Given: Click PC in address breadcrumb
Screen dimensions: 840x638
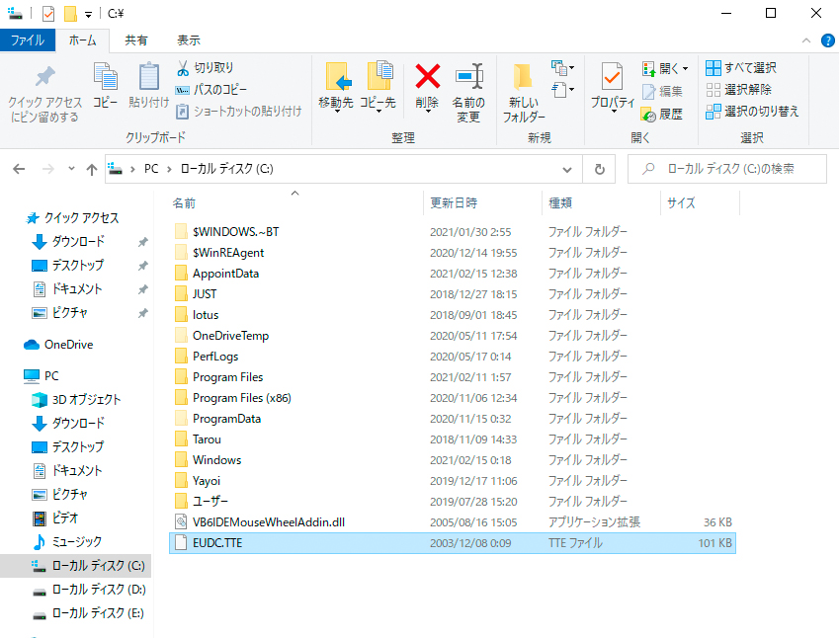Looking at the screenshot, I should pyautogui.click(x=151, y=169).
